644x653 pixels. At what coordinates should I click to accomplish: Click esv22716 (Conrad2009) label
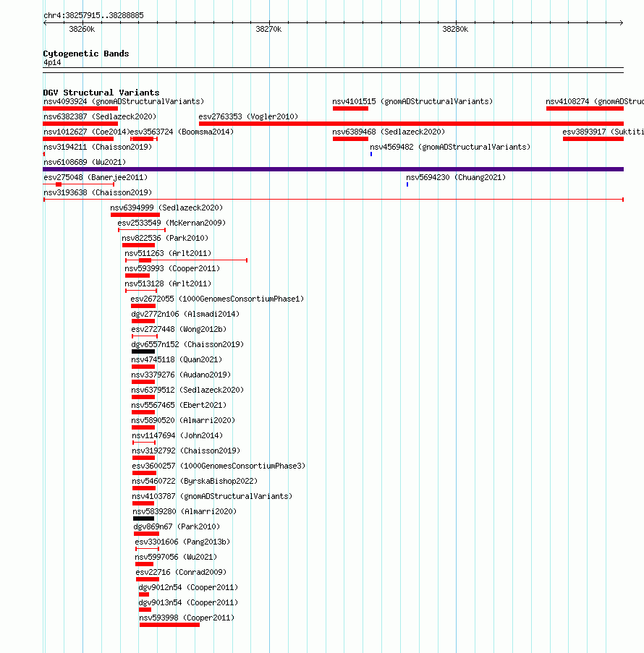point(182,573)
